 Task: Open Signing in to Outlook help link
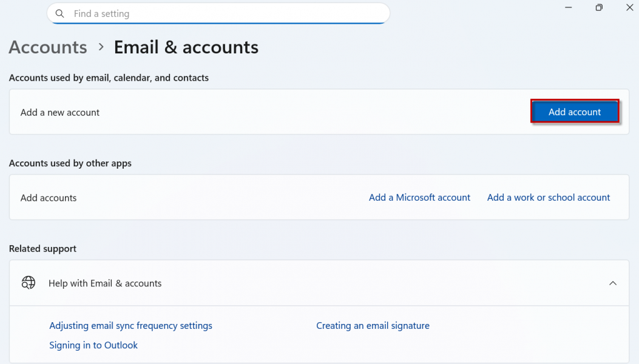pyautogui.click(x=93, y=345)
